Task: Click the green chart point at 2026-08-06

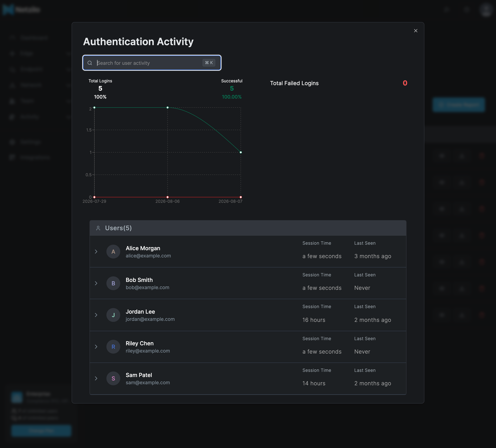Action: [168, 108]
